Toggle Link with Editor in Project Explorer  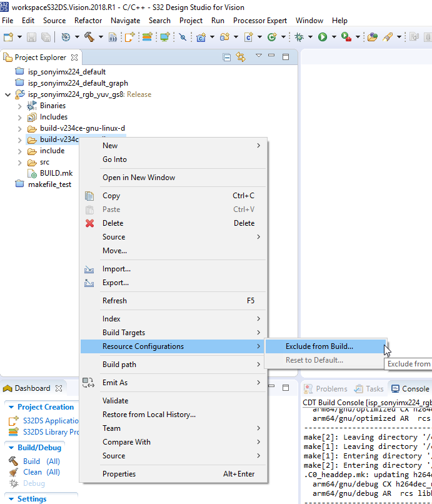241,57
